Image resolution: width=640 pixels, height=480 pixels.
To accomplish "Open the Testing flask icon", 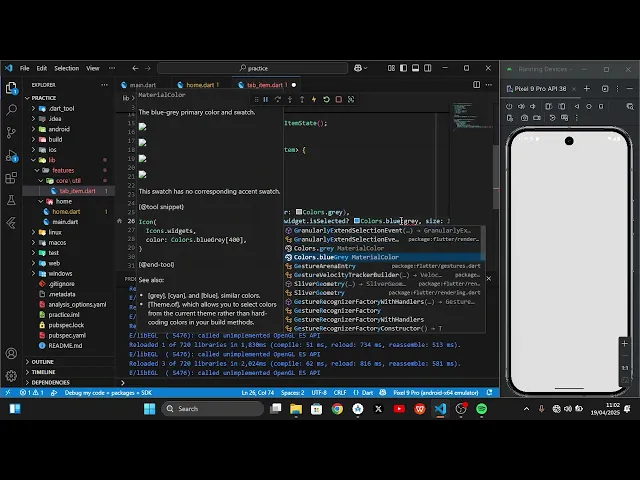I will (x=11, y=200).
